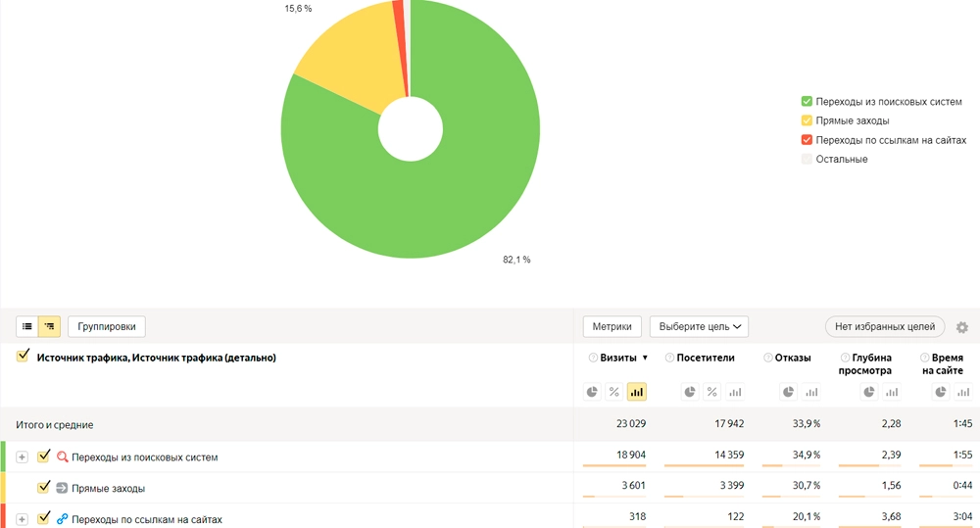
Task: Select percent icon under Посетители
Action: pos(711,392)
